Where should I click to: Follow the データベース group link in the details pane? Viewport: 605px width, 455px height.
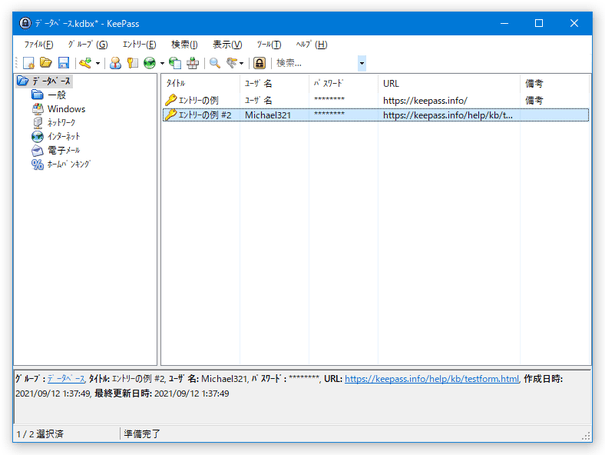point(66,379)
